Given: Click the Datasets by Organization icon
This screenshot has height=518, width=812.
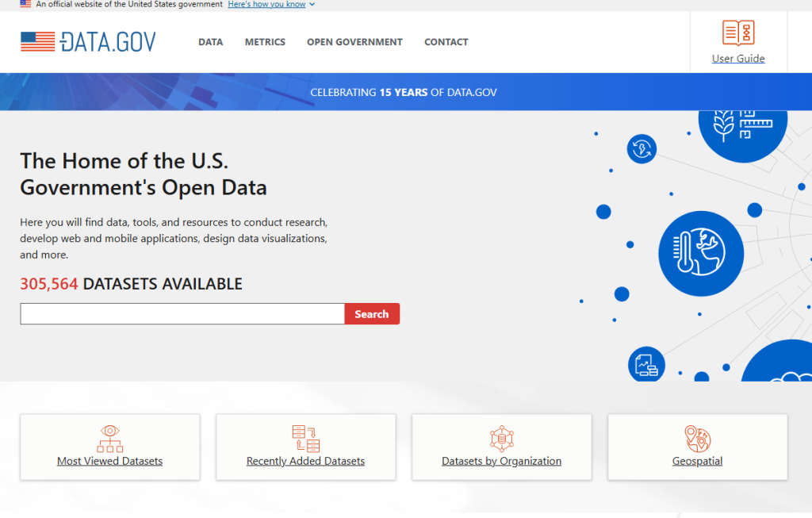Looking at the screenshot, I should (501, 439).
